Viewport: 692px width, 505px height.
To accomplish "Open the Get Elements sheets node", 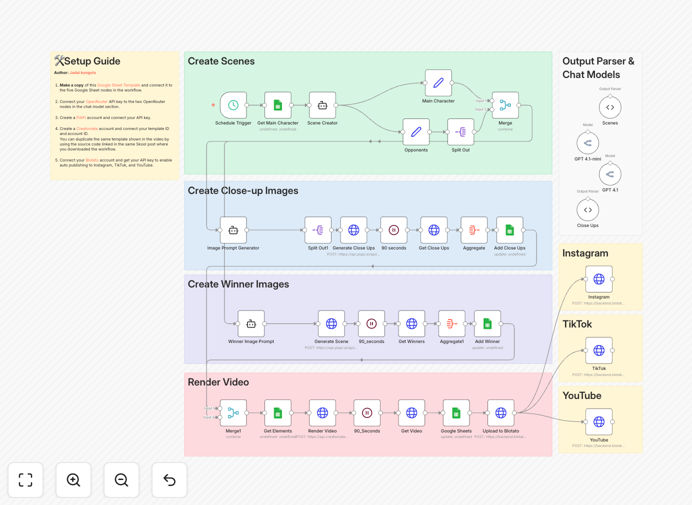I will (x=278, y=413).
